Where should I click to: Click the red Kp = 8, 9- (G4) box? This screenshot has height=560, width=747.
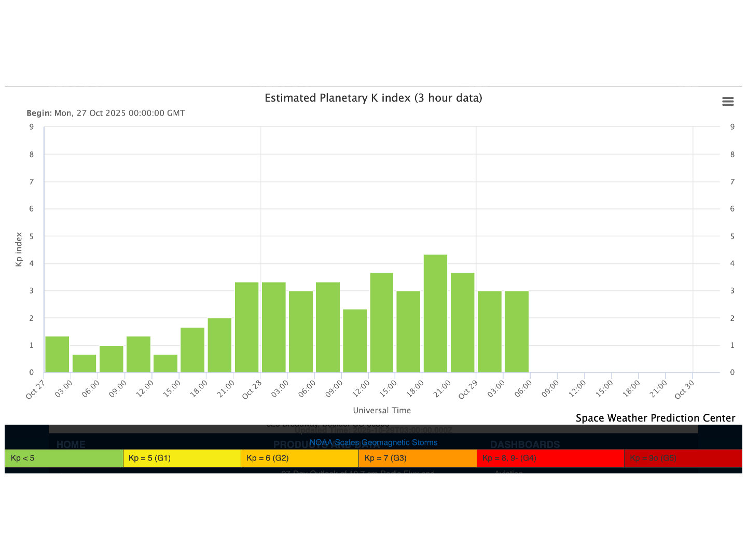(550, 458)
